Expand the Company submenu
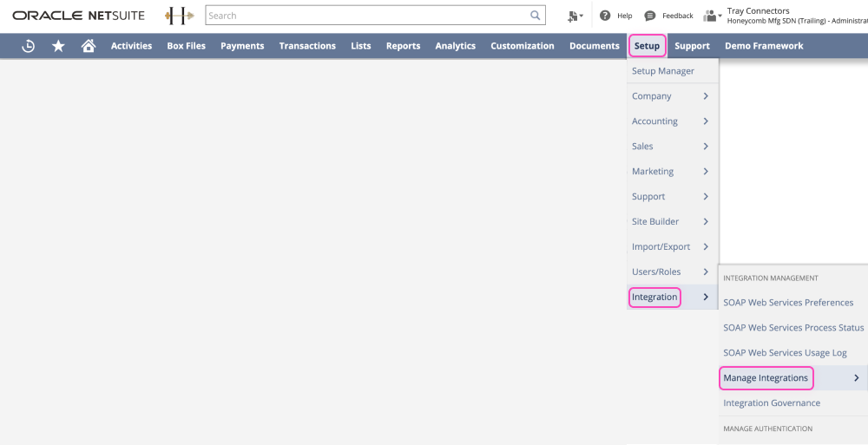 click(672, 96)
